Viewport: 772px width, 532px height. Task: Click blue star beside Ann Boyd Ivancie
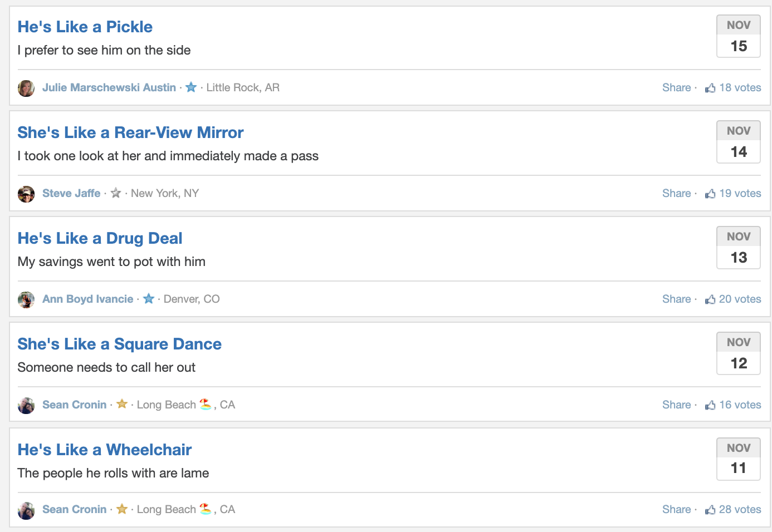(x=149, y=299)
